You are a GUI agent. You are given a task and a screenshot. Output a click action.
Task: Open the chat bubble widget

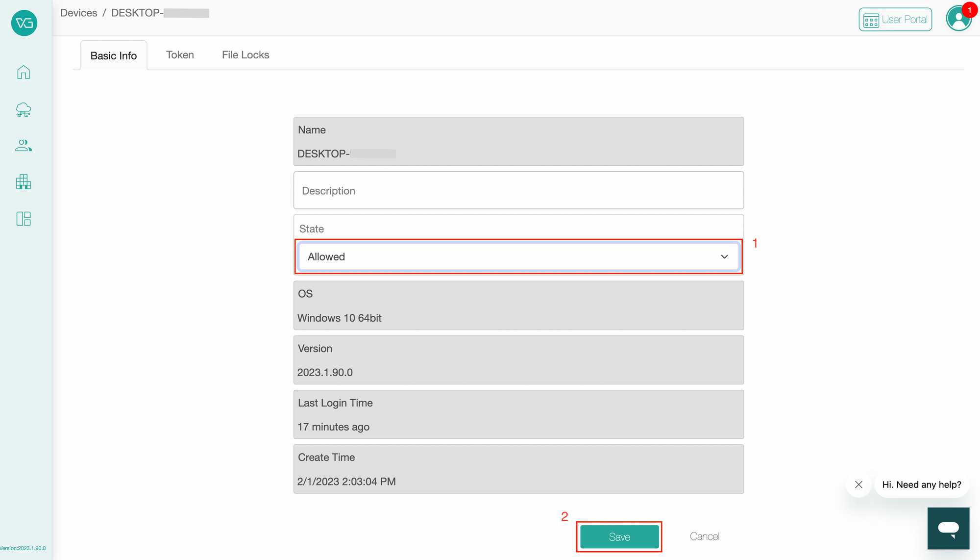click(948, 528)
